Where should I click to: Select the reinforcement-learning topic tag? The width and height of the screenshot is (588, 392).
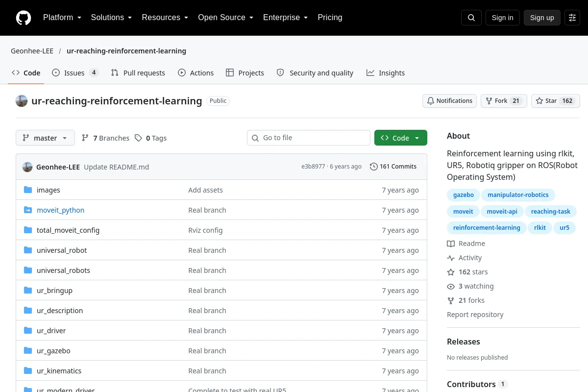(x=487, y=228)
